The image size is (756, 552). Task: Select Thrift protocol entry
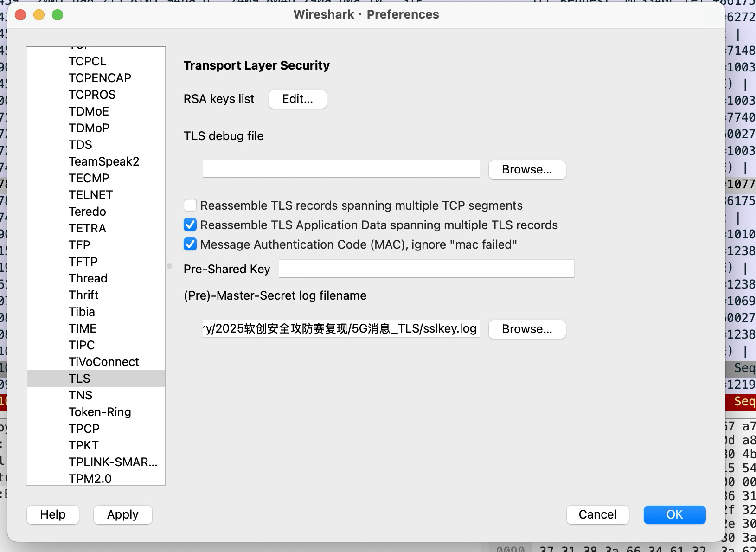click(x=96, y=295)
